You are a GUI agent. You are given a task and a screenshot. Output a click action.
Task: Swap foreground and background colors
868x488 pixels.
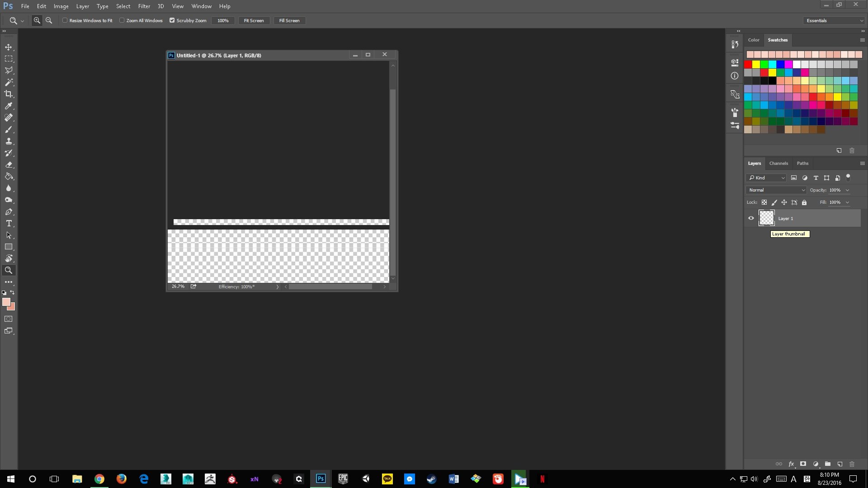tap(12, 292)
